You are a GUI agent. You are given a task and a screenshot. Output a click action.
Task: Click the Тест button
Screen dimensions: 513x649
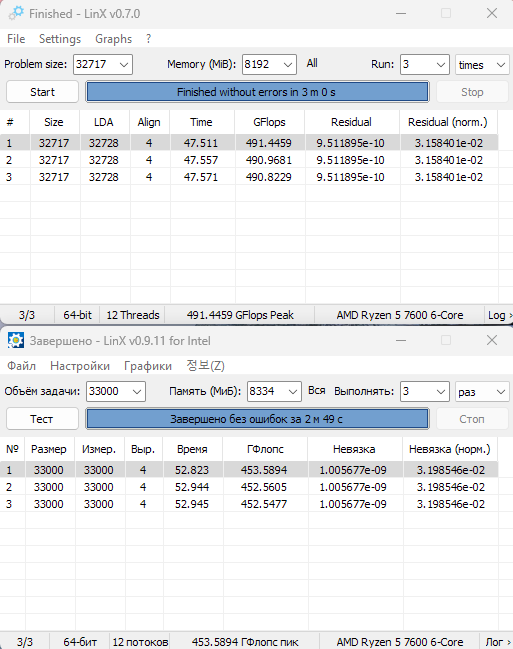coord(42,419)
